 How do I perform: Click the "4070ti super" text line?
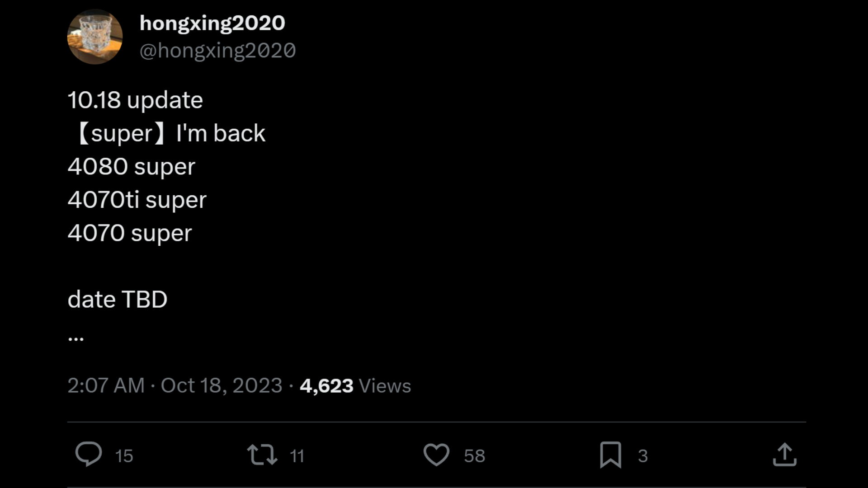click(x=137, y=200)
